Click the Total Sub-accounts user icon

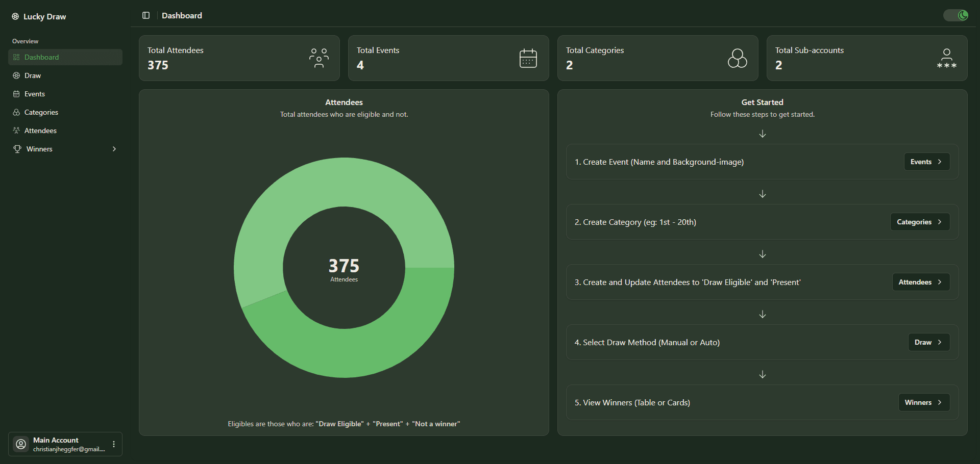pos(946,58)
